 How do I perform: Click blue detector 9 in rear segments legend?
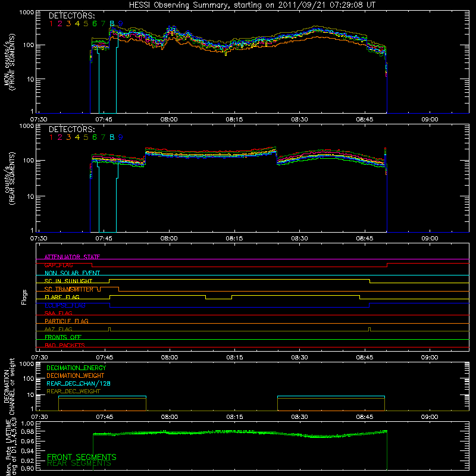121,137
